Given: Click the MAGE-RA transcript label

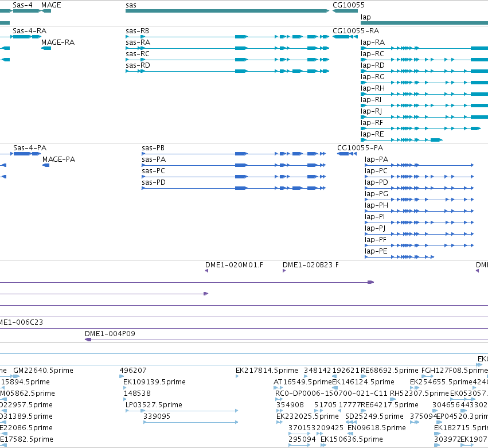Looking at the screenshot, I should [58, 42].
